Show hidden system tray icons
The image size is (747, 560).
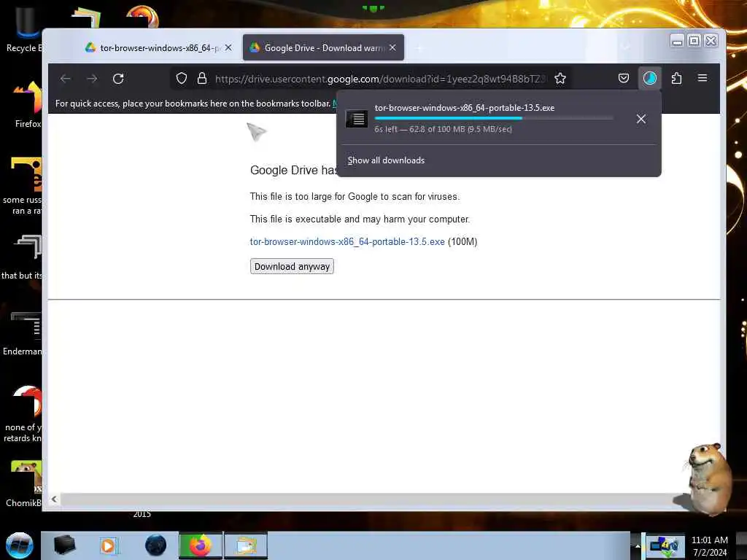click(x=637, y=546)
